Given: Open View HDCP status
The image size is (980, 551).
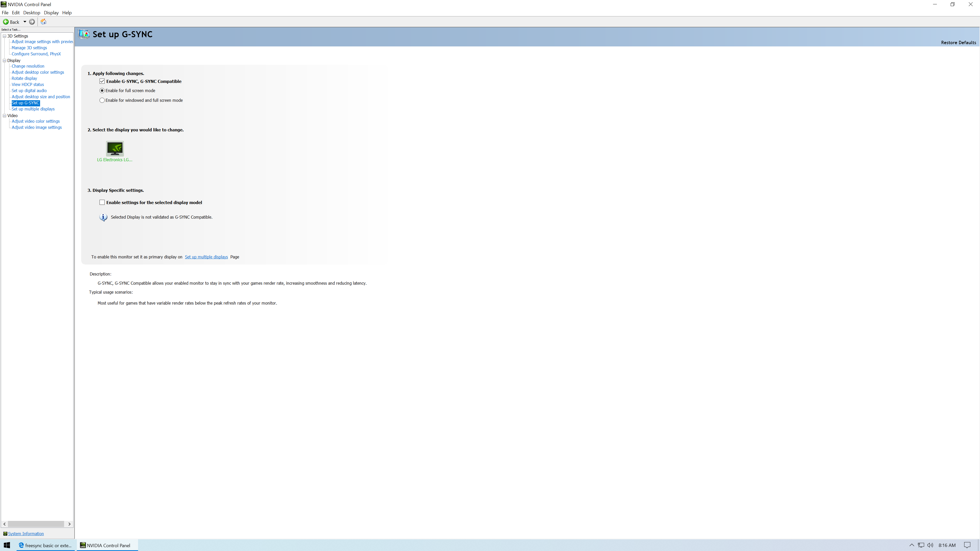Looking at the screenshot, I should [x=28, y=84].
